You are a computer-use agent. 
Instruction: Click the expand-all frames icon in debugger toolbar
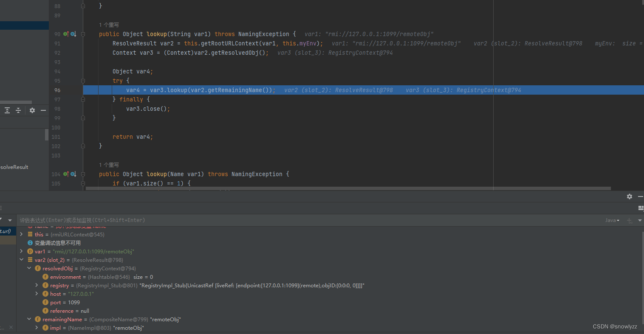click(x=7, y=110)
